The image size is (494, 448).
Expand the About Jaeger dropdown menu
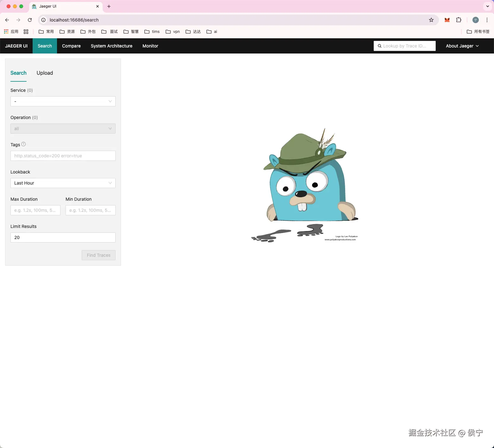[x=462, y=46]
